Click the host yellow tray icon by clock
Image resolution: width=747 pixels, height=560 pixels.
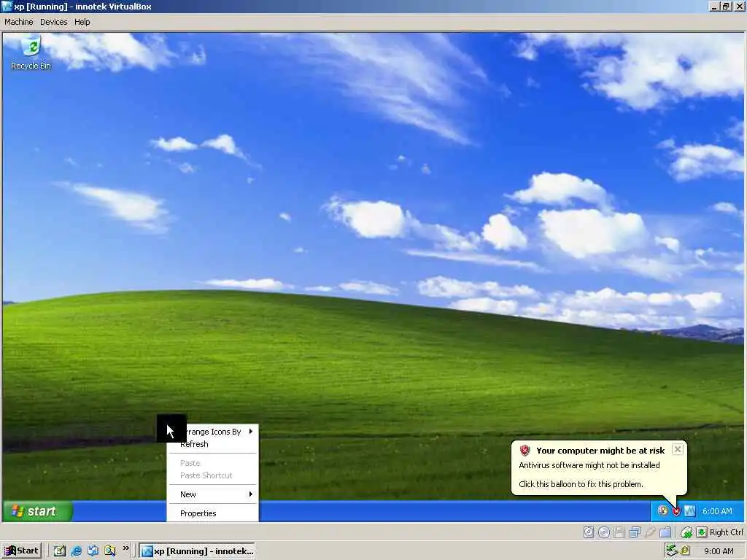[684, 551]
